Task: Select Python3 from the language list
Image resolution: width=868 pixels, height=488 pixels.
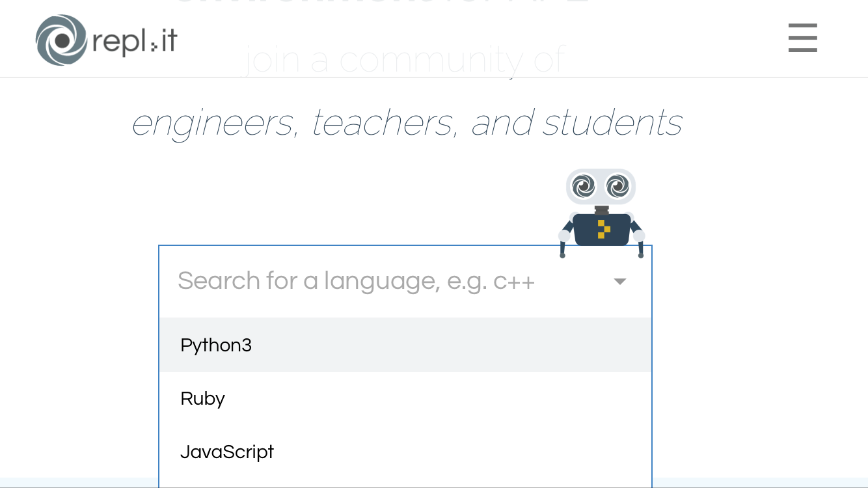Action: click(216, 345)
